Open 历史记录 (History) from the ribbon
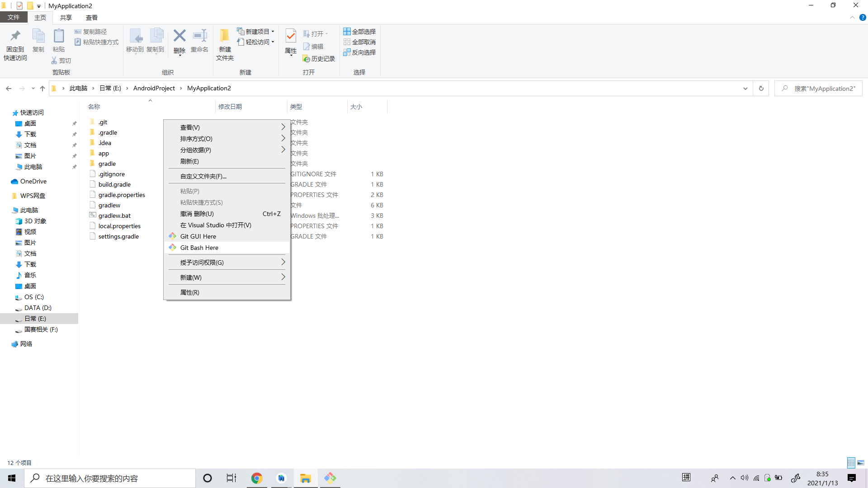 [319, 58]
